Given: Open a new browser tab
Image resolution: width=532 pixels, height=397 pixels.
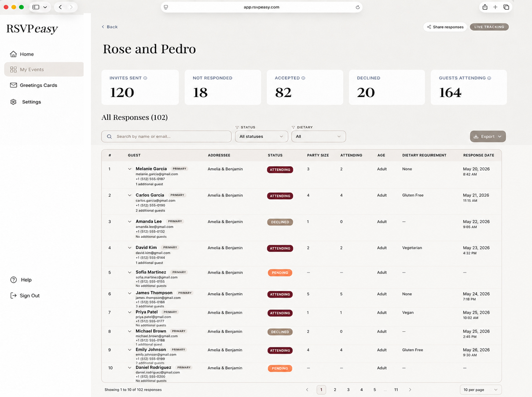Looking at the screenshot, I should pyautogui.click(x=495, y=7).
